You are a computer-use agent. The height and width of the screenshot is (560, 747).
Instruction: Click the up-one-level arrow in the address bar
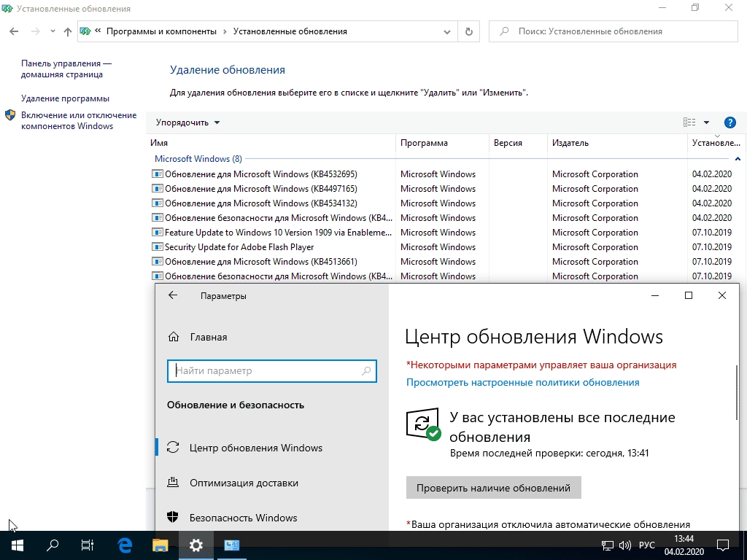[68, 31]
